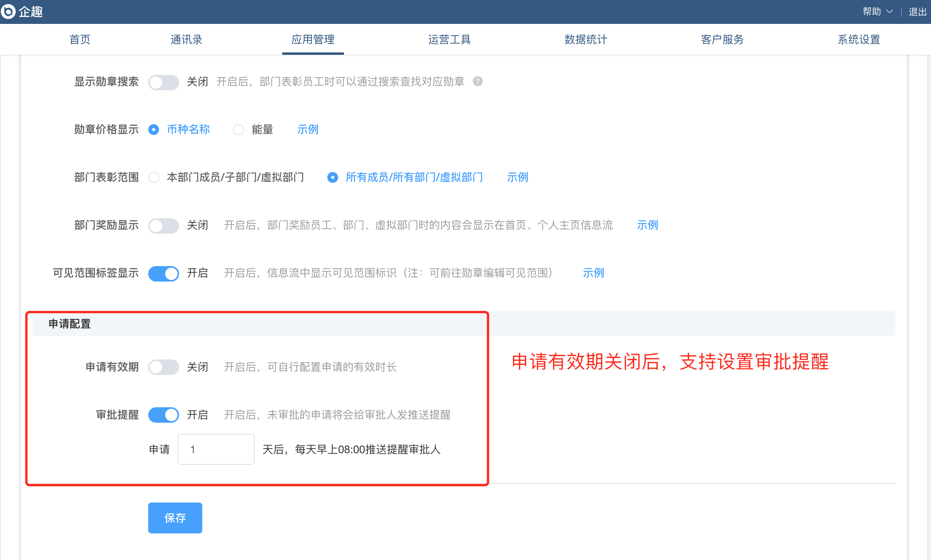Select the 能量 radio option
Screen dimensions: 931x560
coord(239,130)
